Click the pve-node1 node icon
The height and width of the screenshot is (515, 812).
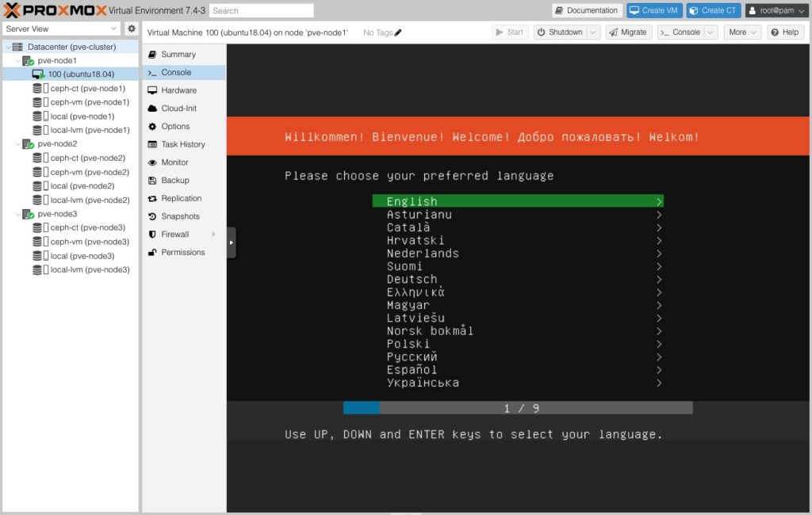coord(28,60)
